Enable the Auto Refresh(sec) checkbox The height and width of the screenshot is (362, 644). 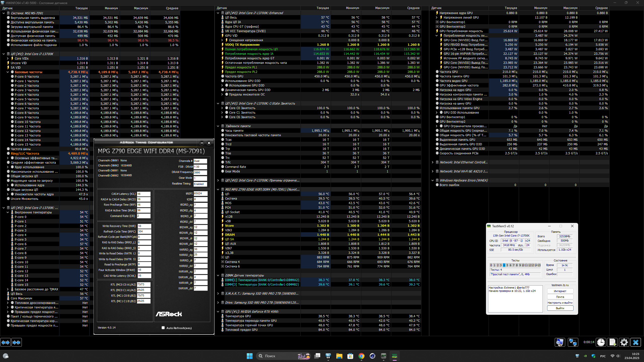(x=163, y=328)
